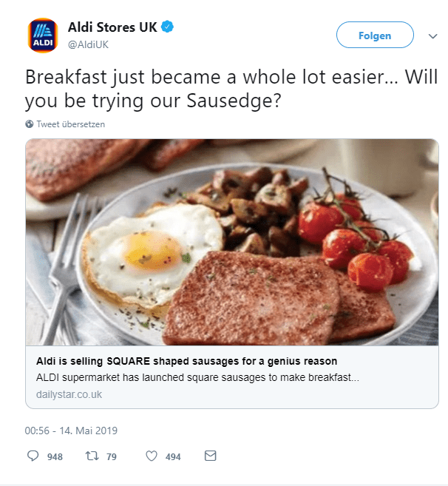The height and width of the screenshot is (486, 448).
Task: Click the 948 replies count
Action: point(55,457)
